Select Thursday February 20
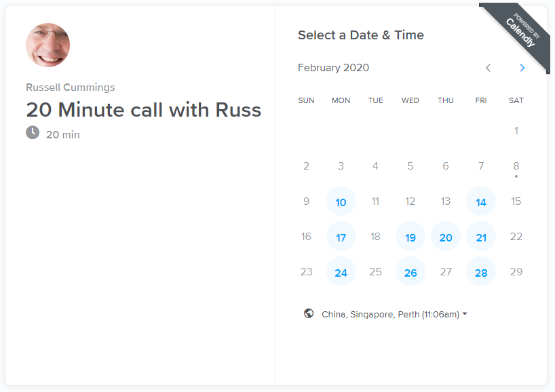The height and width of the screenshot is (392, 555). (x=446, y=236)
